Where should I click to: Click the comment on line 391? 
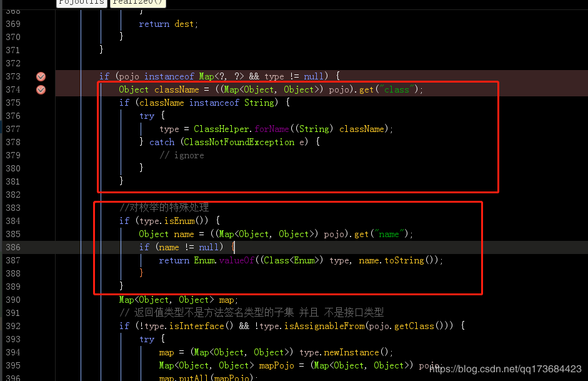(252, 313)
